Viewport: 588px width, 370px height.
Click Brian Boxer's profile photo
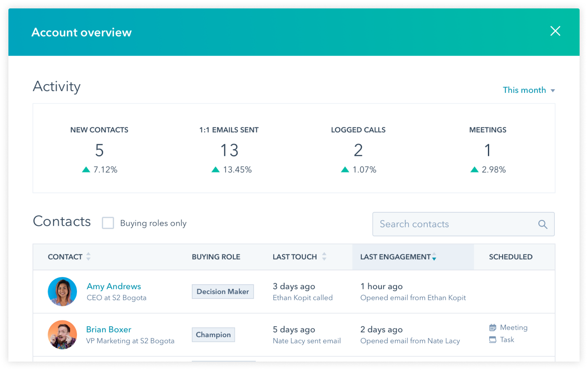(x=62, y=335)
